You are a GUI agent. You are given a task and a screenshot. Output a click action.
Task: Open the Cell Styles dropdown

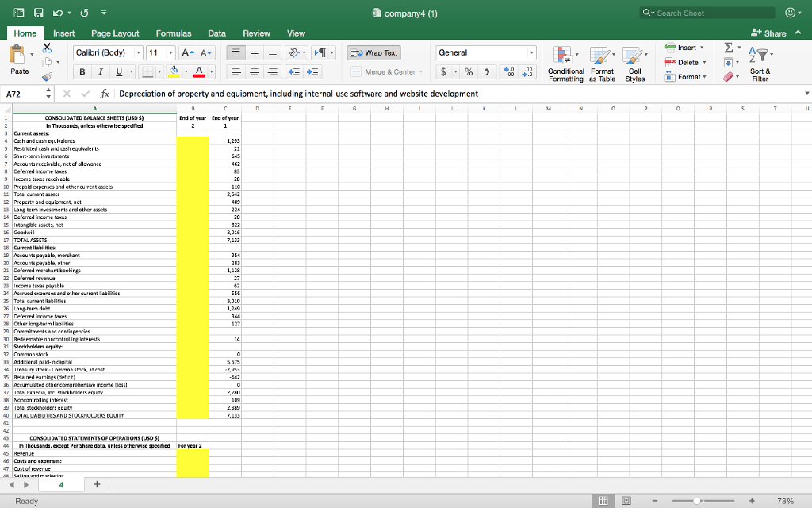click(645, 55)
